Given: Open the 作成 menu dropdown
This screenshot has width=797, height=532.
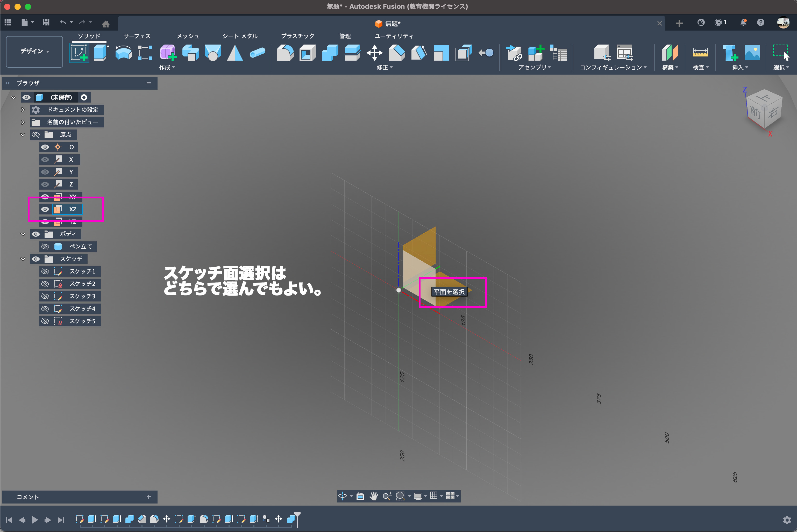Looking at the screenshot, I should tap(167, 68).
